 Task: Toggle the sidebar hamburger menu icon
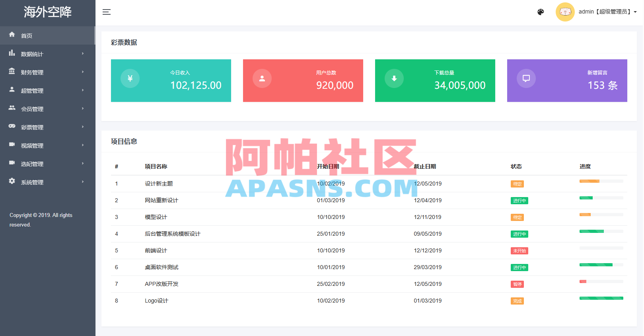click(107, 12)
